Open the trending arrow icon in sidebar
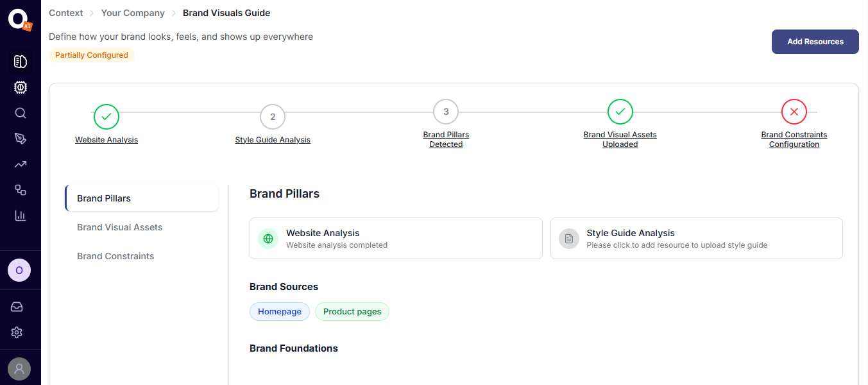 [21, 164]
